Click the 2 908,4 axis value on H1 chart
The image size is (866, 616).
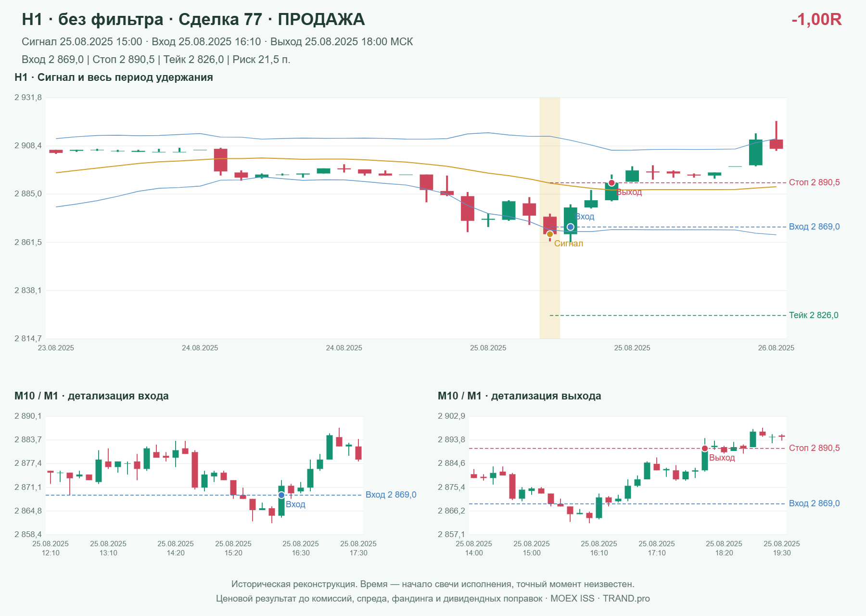(x=28, y=146)
